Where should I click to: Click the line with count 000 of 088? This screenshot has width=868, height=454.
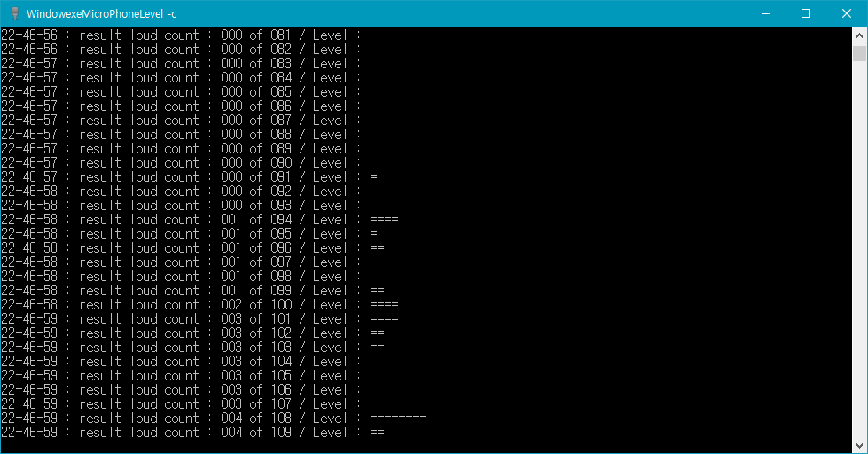[181, 135]
